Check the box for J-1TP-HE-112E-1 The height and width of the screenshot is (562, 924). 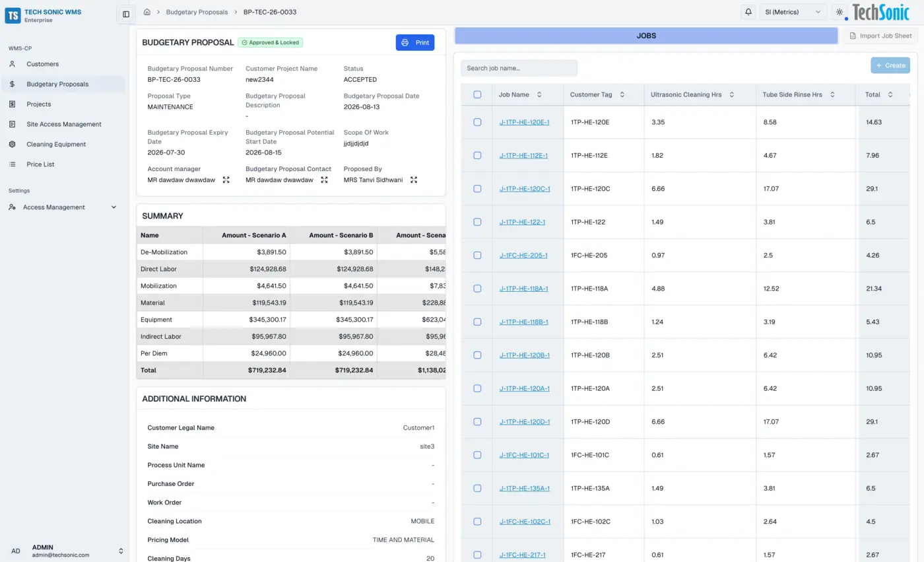click(x=478, y=155)
